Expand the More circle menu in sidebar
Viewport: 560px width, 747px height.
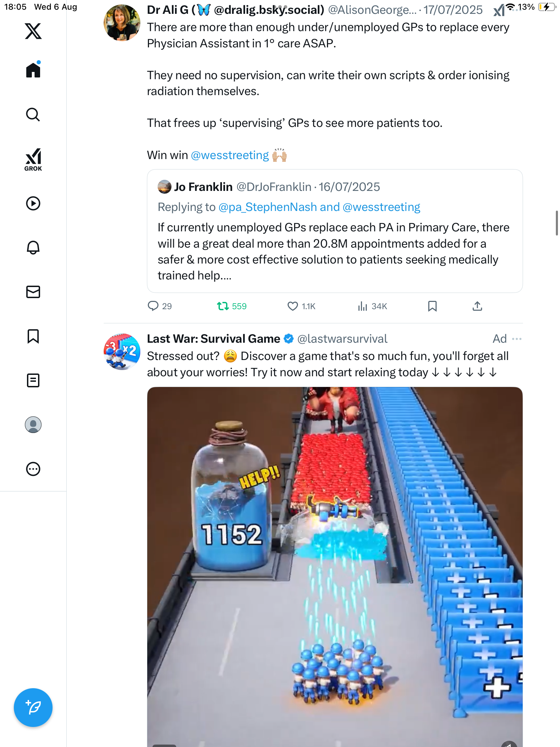pos(33,469)
